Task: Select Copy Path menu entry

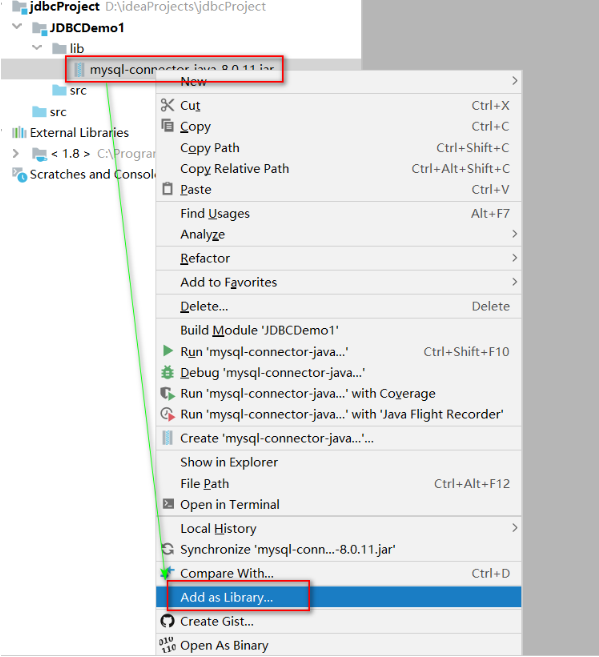Action: coord(338,148)
